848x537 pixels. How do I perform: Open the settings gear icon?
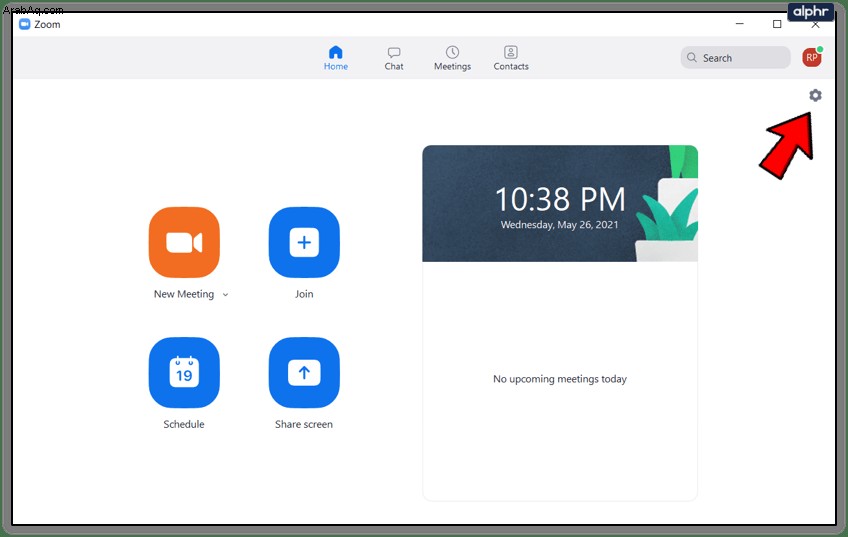(815, 96)
